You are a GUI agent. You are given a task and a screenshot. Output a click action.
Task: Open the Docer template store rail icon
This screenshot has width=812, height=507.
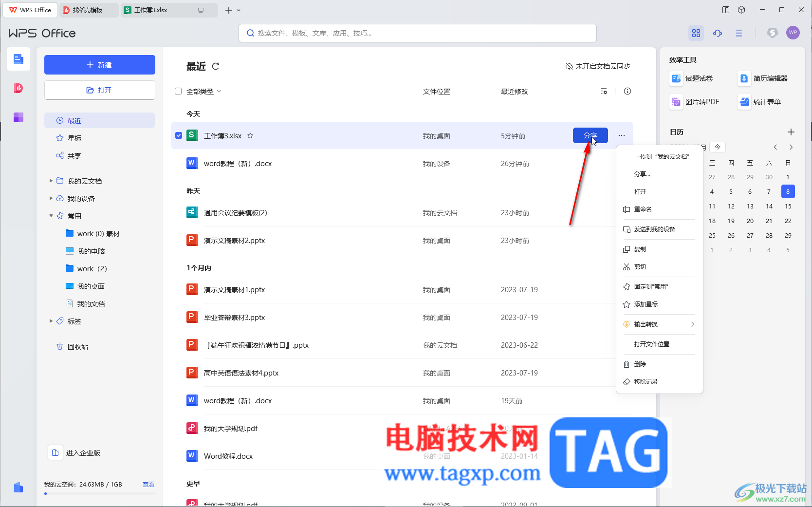coord(18,88)
